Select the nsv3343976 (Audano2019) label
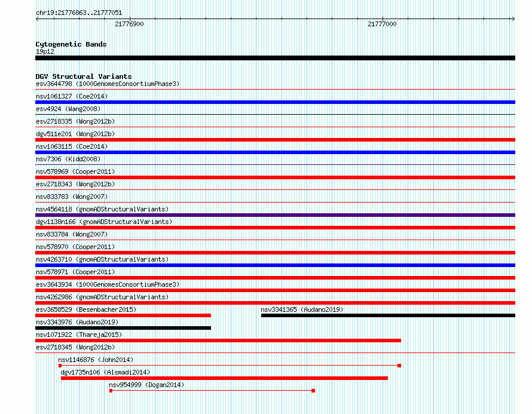Screen dimensions: 532x414 click(x=77, y=322)
